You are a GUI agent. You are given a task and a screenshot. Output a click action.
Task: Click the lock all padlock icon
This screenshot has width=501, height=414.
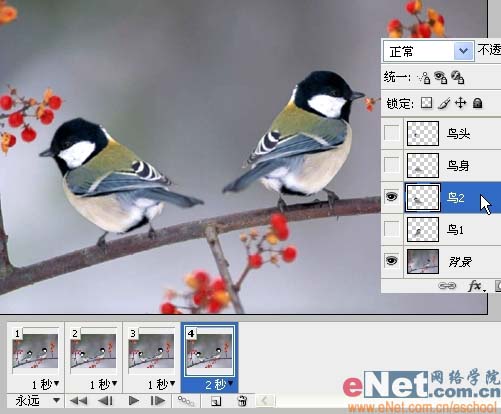477,103
